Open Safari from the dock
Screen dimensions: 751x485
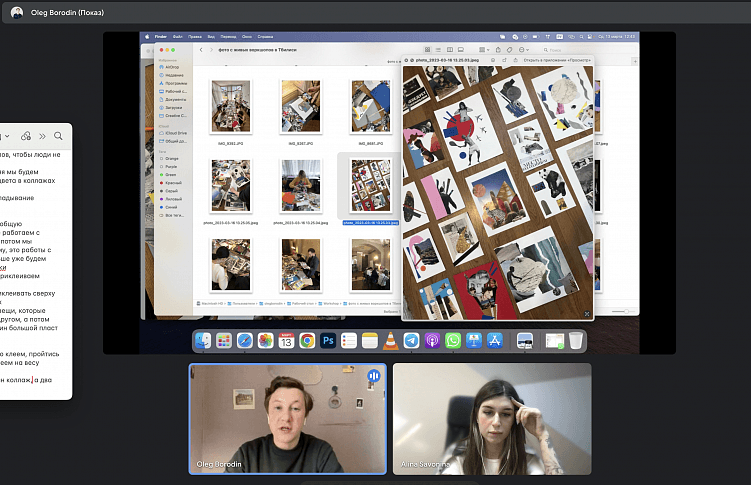[245, 341]
